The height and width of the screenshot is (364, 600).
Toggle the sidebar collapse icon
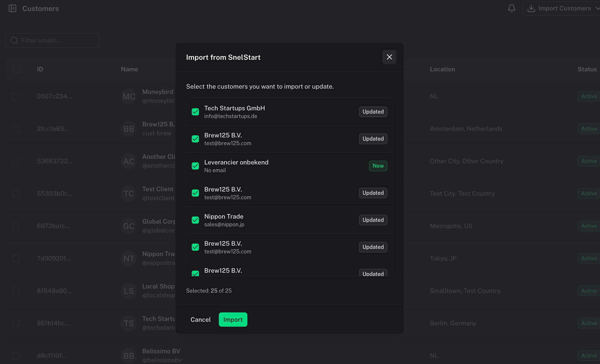point(12,8)
